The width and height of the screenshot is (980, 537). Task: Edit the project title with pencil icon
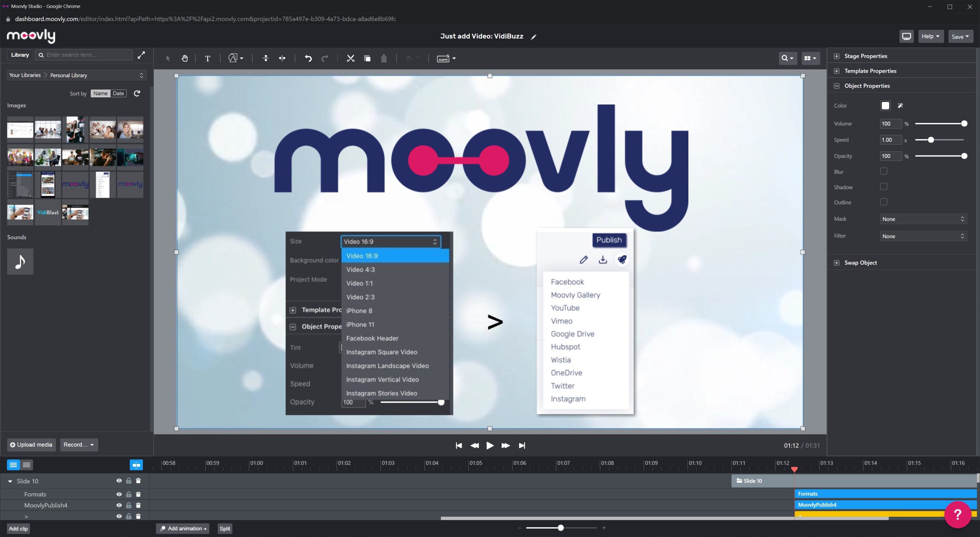pos(534,37)
